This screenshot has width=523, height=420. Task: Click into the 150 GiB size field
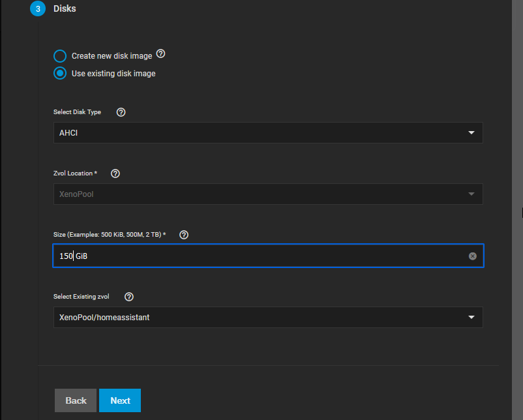click(x=268, y=256)
